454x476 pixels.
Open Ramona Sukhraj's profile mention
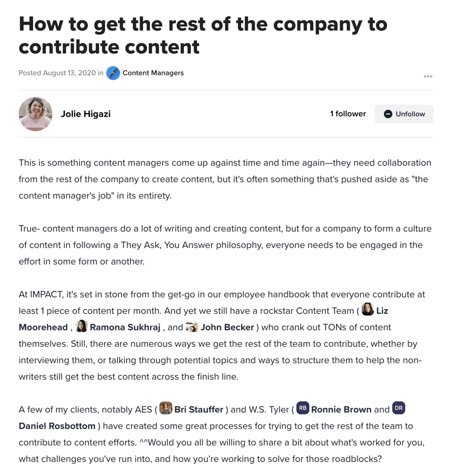[x=125, y=328]
